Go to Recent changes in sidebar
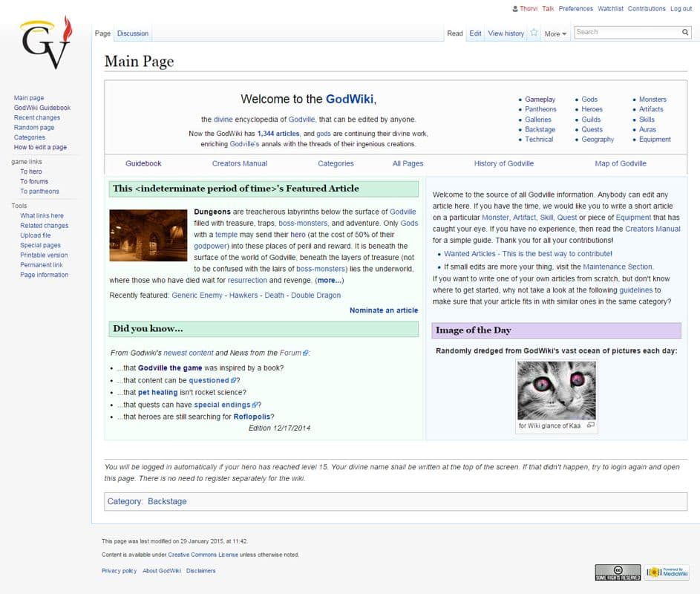This screenshot has width=700, height=594. coord(36,117)
